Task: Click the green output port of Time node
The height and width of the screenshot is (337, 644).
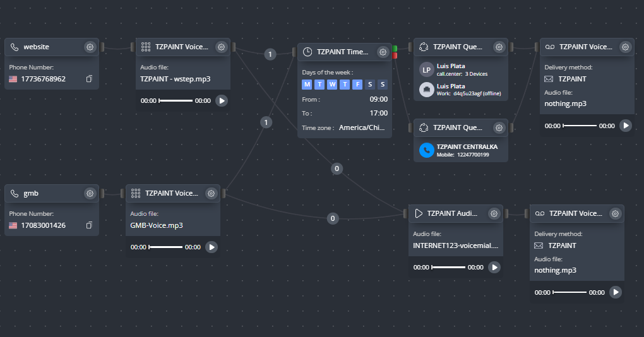Action: tap(395, 49)
